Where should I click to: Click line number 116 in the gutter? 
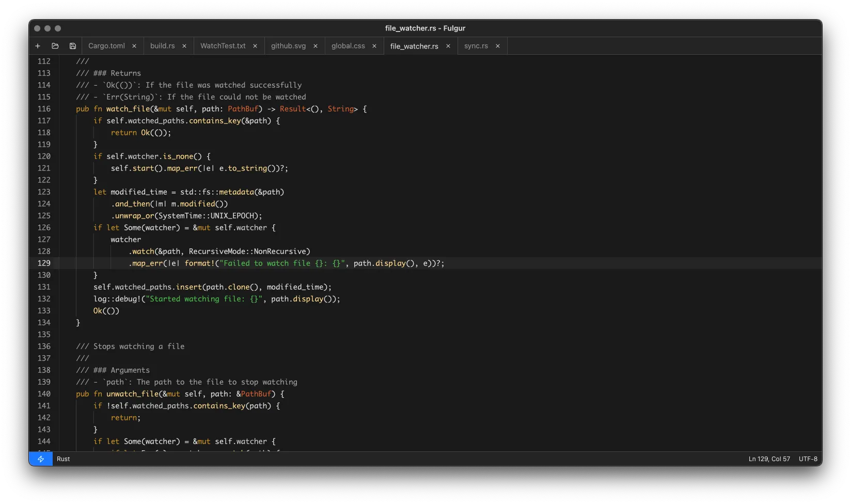(44, 109)
